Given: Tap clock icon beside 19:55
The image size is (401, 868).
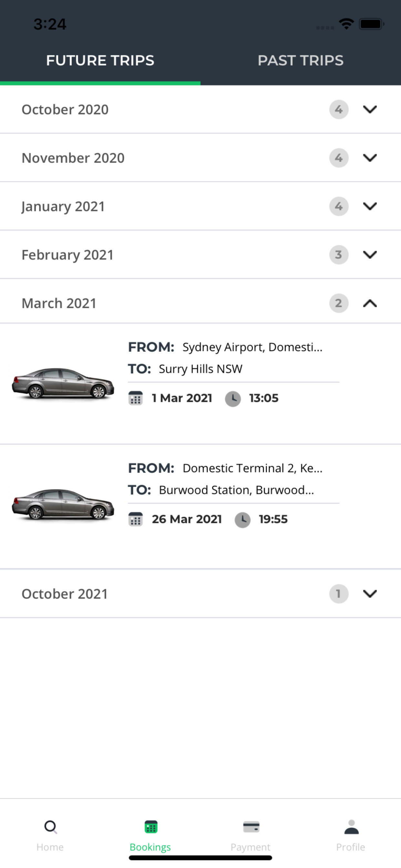Looking at the screenshot, I should tap(242, 519).
